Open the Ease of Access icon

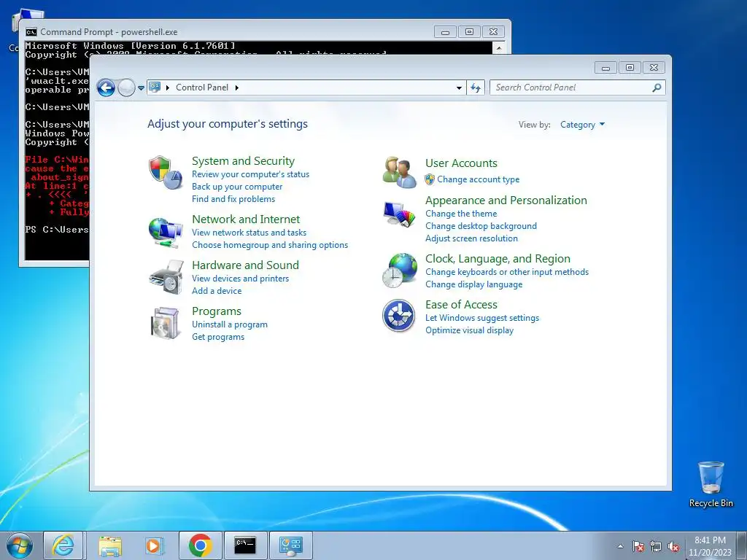coord(399,316)
